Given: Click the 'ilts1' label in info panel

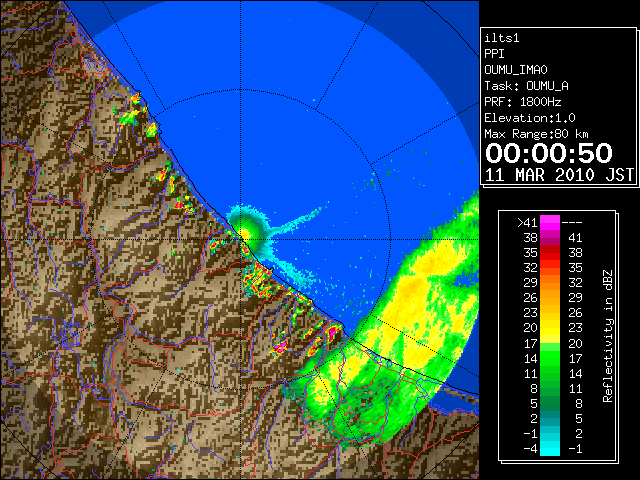Looking at the screenshot, I should [x=502, y=38].
